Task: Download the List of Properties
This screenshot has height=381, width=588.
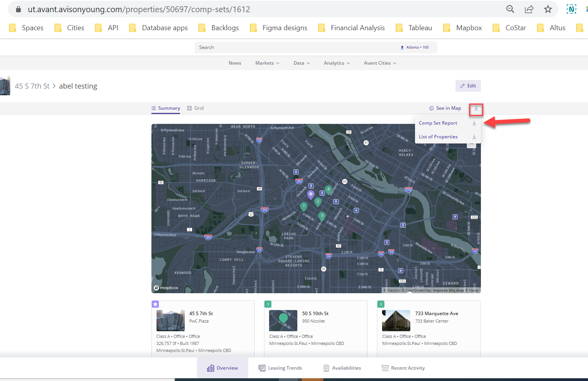Action: 438,137
